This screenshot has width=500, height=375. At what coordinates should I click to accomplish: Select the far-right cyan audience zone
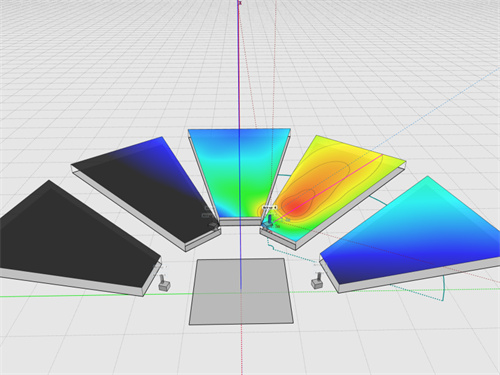(410, 233)
